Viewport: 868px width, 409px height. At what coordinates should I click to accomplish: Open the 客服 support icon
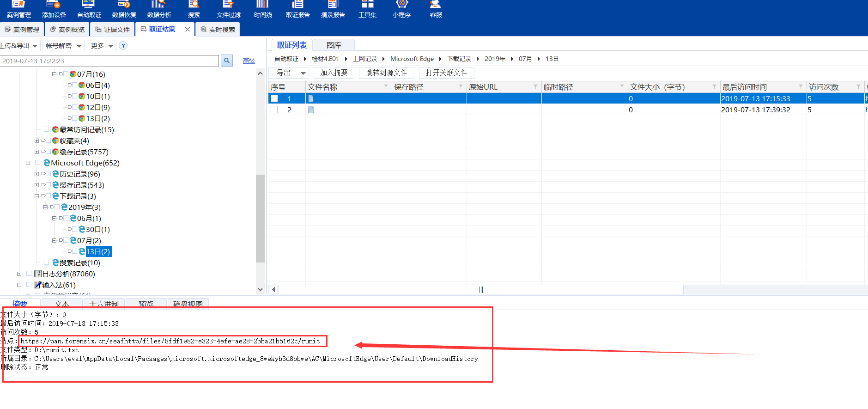pyautogui.click(x=436, y=9)
